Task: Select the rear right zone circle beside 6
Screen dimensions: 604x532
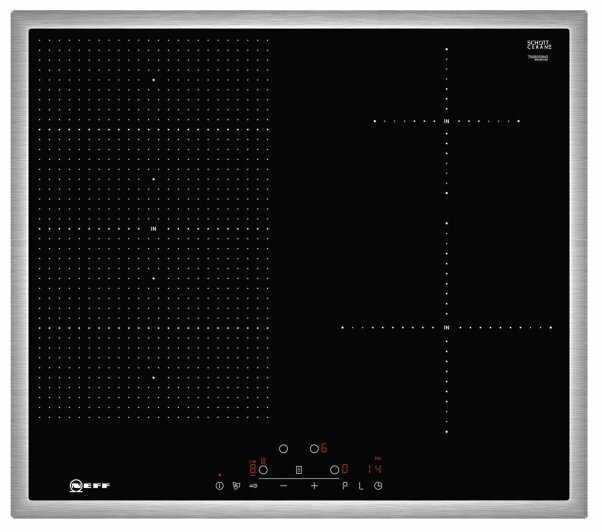Action: (313, 449)
